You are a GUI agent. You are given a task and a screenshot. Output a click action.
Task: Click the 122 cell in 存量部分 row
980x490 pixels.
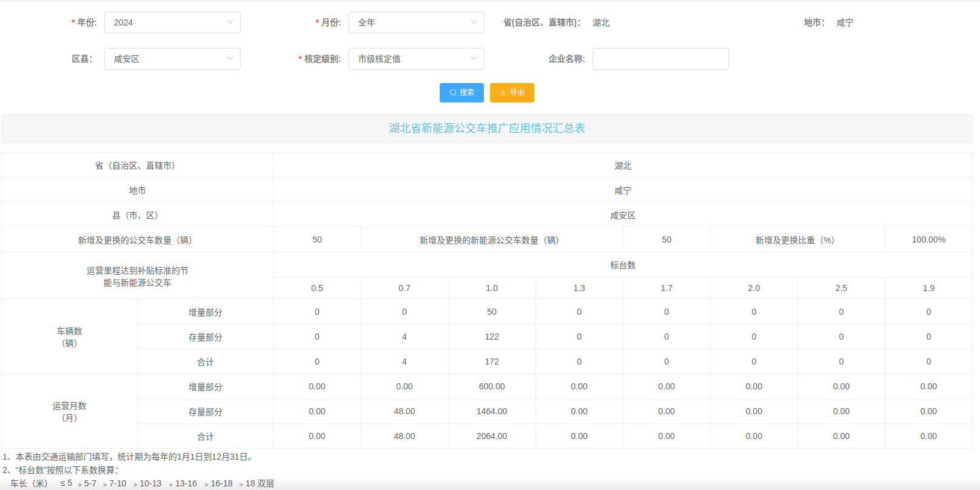tap(492, 337)
